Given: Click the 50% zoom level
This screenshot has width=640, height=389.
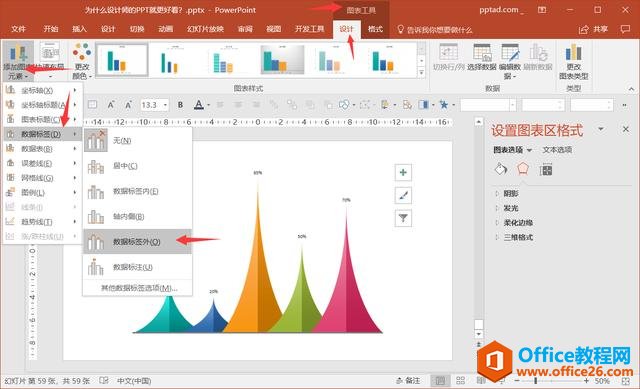Looking at the screenshot, I should (x=602, y=381).
